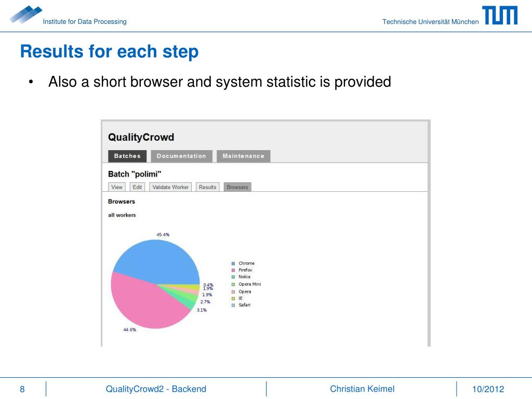This screenshot has height=399, width=532.
Task: Click the TUM logo
Action: point(500,15)
